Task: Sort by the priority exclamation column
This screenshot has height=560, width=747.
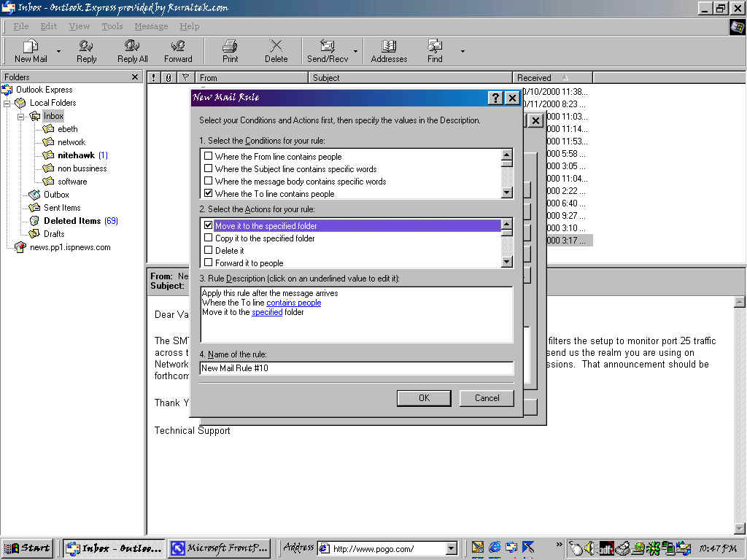Action: 153,77
